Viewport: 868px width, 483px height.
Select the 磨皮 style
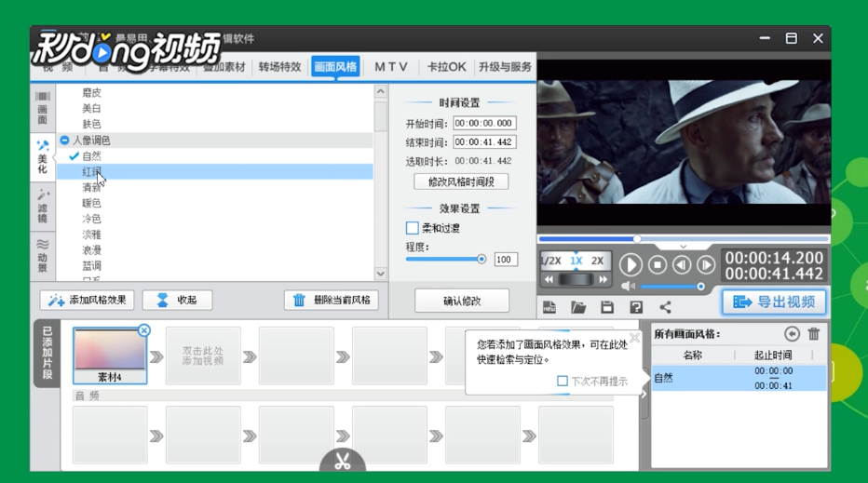pyautogui.click(x=91, y=93)
